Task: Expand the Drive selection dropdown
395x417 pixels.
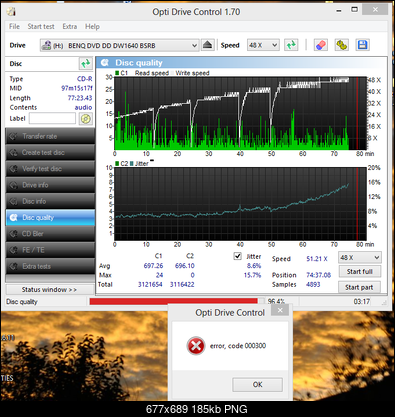Action: (120, 45)
